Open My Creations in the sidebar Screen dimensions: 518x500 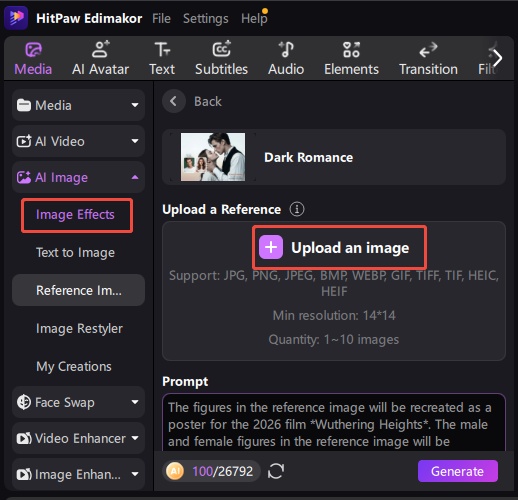coord(74,367)
